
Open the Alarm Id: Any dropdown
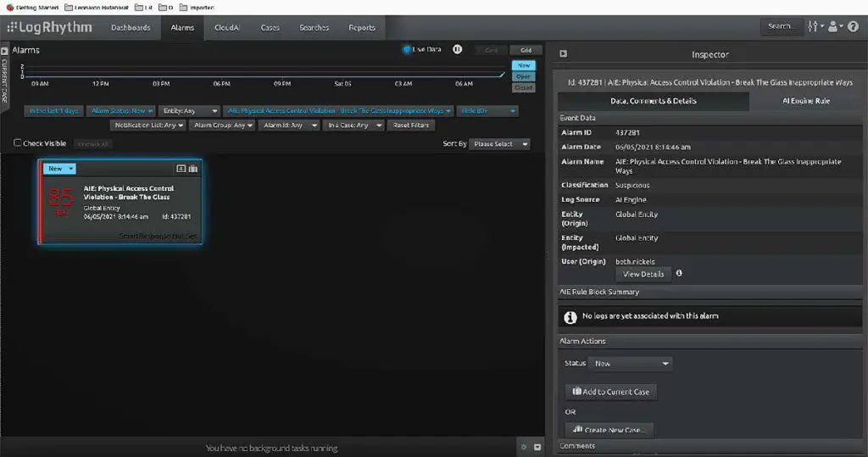pyautogui.click(x=289, y=125)
